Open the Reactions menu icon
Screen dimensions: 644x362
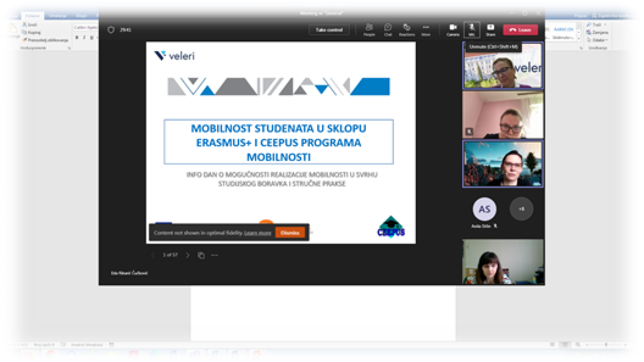coord(407,29)
